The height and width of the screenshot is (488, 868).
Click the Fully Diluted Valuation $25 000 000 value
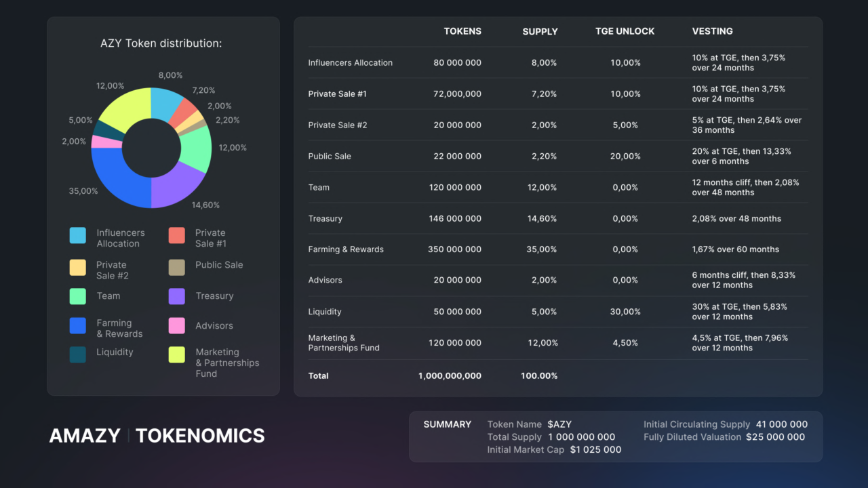(776, 437)
